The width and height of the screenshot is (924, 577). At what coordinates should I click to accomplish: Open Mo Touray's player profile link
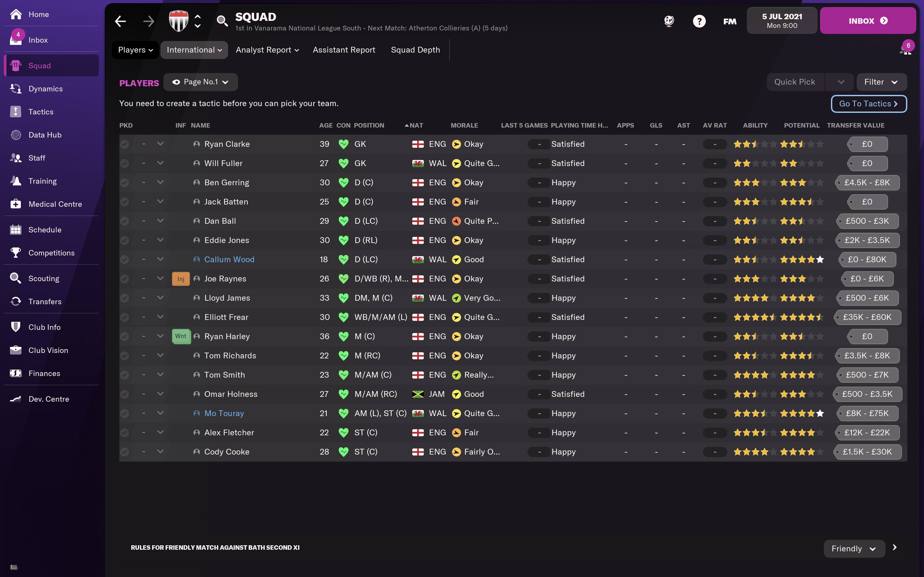(x=224, y=413)
